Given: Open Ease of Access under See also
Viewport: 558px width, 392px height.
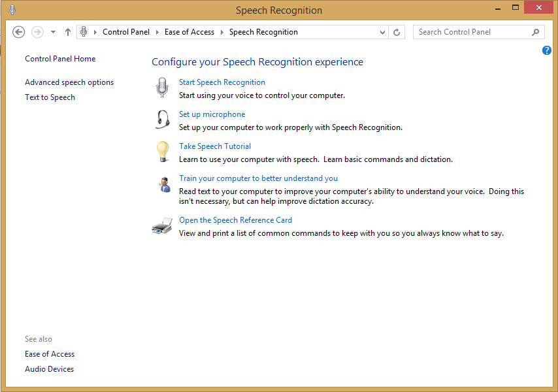Looking at the screenshot, I should click(50, 354).
